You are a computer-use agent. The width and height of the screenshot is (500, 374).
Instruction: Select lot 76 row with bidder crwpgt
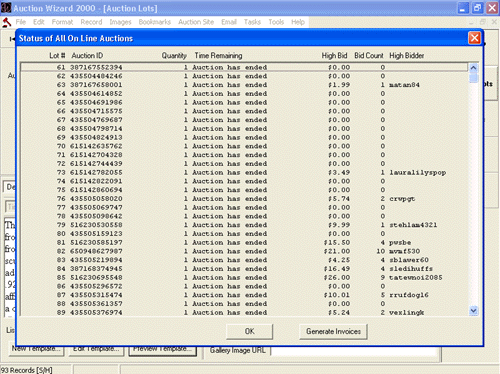244,199
